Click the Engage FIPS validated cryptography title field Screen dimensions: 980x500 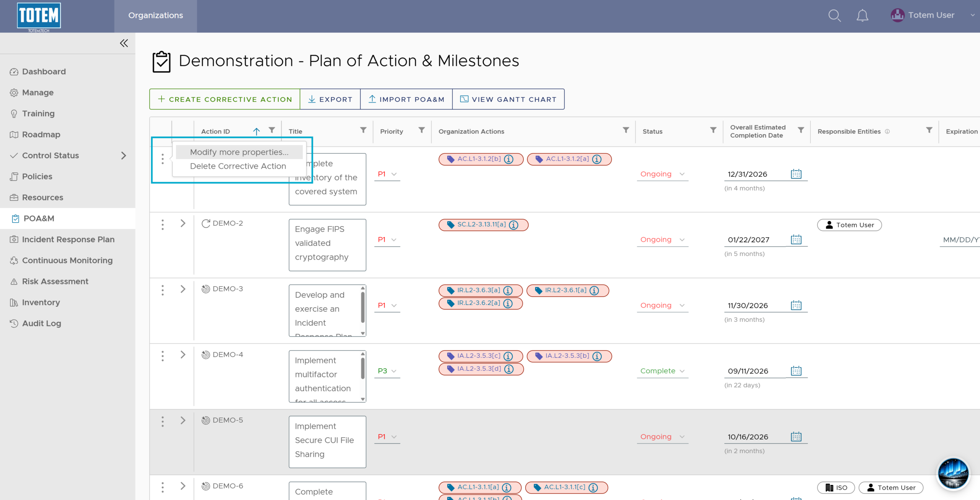(327, 245)
